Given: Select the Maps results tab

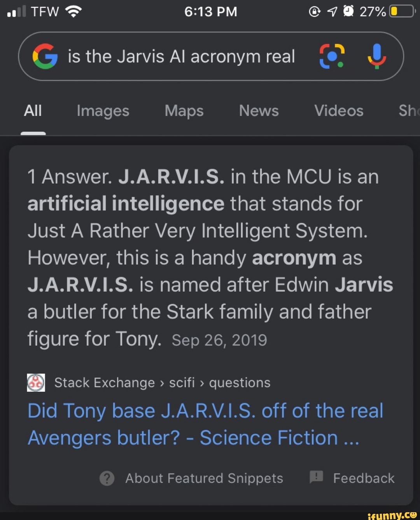Looking at the screenshot, I should coord(184,111).
